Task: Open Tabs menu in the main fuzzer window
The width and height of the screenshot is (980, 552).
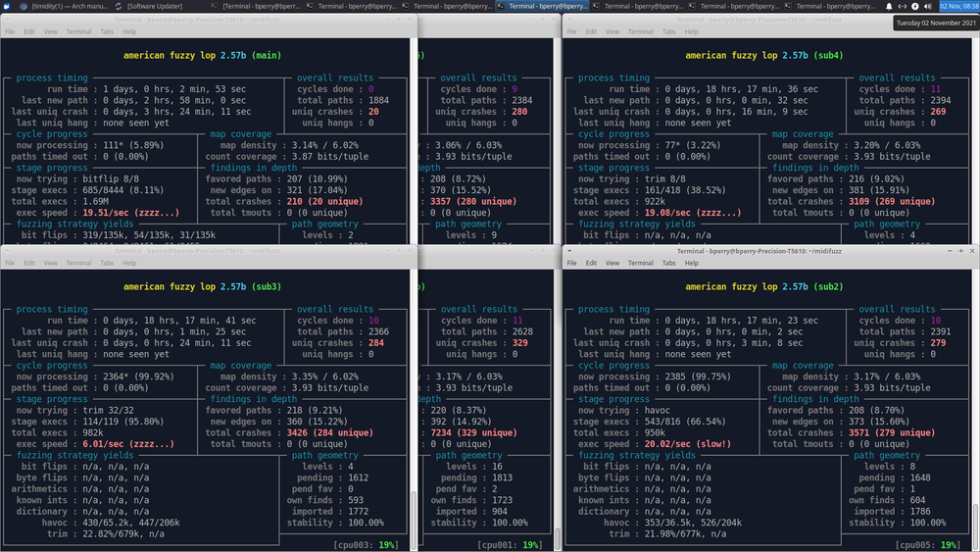Action: pyautogui.click(x=107, y=32)
